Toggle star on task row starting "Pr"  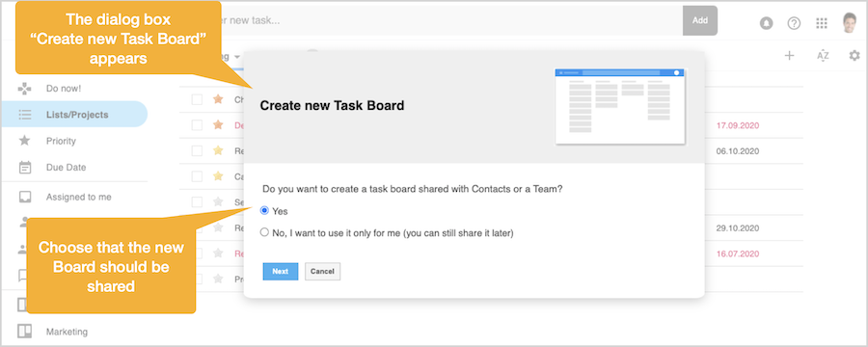tap(218, 279)
